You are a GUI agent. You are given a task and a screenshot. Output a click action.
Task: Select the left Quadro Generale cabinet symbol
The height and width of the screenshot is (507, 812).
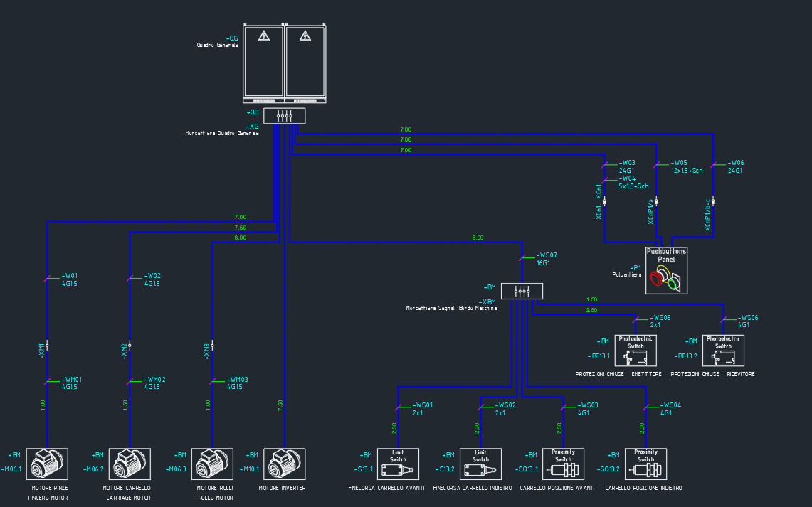tap(263, 63)
